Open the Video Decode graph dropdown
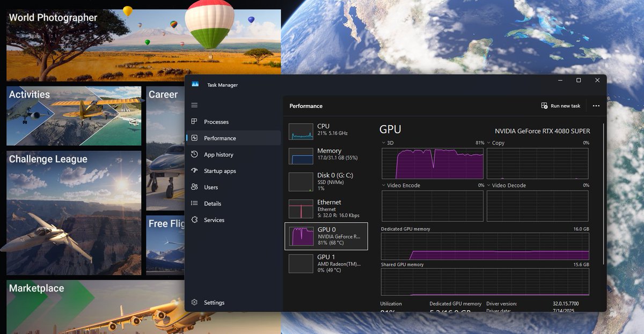This screenshot has width=644, height=334. (489, 185)
